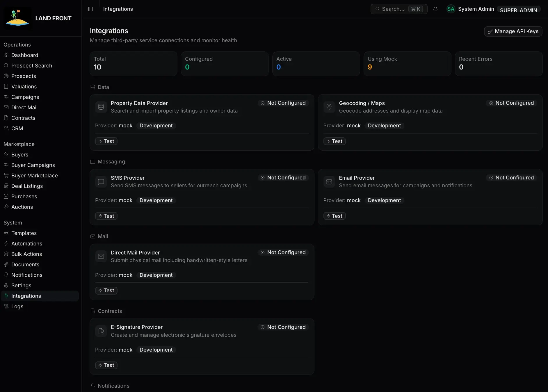Screen dimensions: 548x392
Task: Click the Notifications section bell icon
Action: [x=93, y=386]
